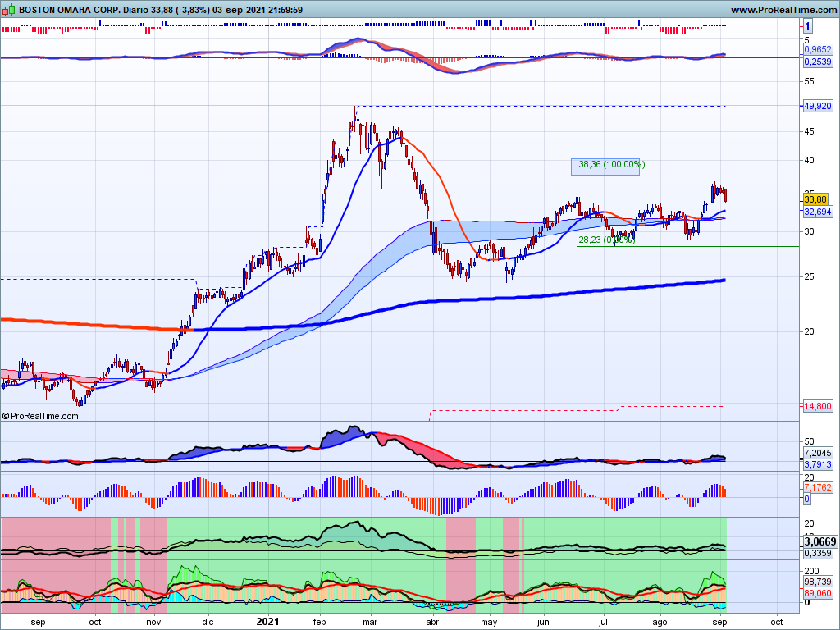Click the jun month label on time axis

click(543, 622)
